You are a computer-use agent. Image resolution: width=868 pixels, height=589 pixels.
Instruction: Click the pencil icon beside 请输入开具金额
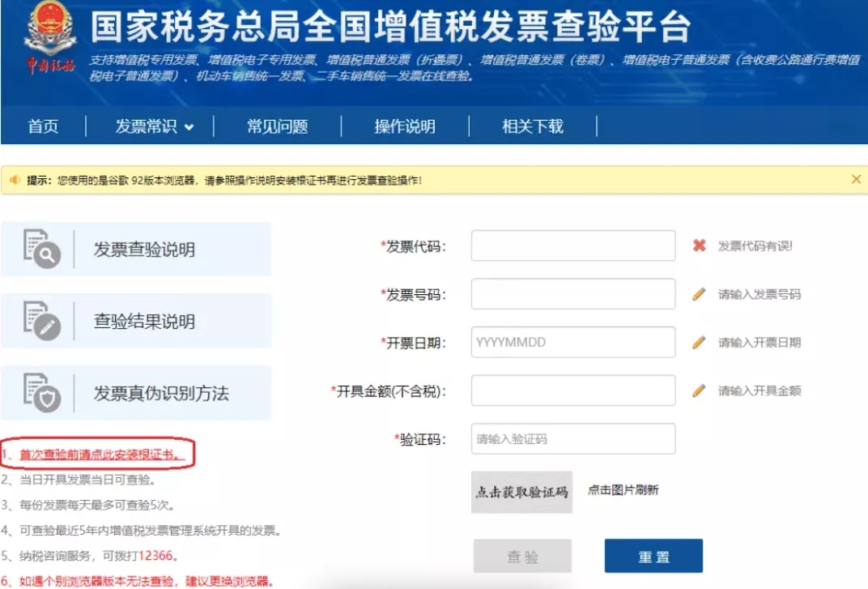pyautogui.click(x=699, y=391)
